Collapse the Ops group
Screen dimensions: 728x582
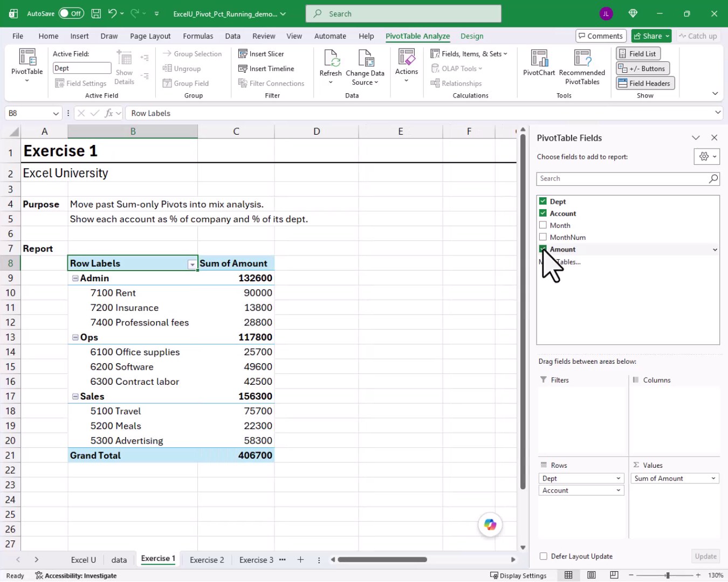tap(75, 337)
